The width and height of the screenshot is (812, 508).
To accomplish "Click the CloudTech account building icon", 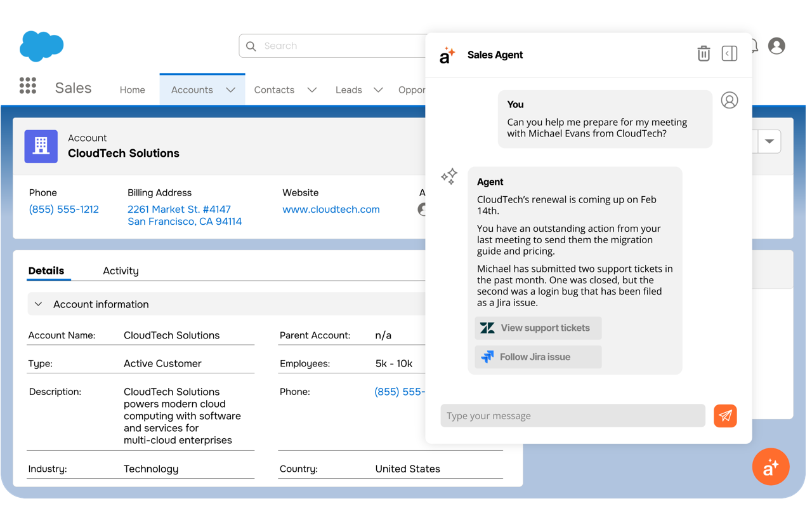I will pos(41,146).
